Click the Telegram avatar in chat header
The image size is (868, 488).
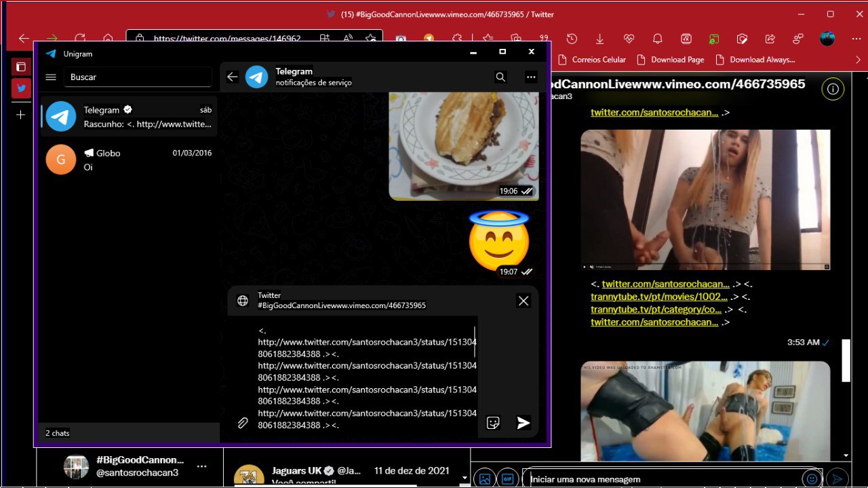(x=256, y=77)
